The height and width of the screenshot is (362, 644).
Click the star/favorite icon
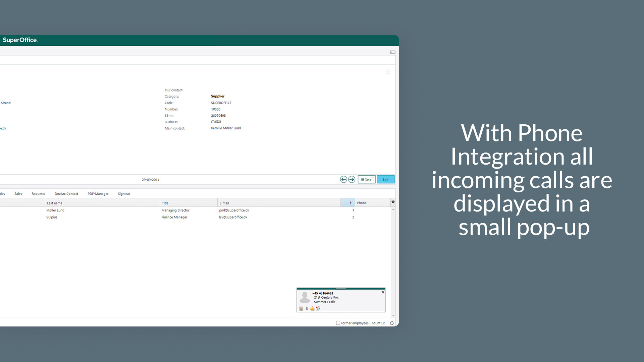(387, 72)
